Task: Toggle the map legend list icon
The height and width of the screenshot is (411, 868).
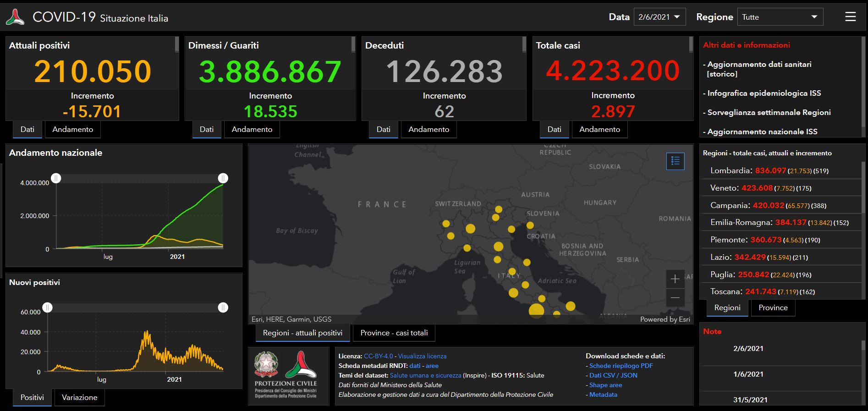Action: (x=675, y=161)
